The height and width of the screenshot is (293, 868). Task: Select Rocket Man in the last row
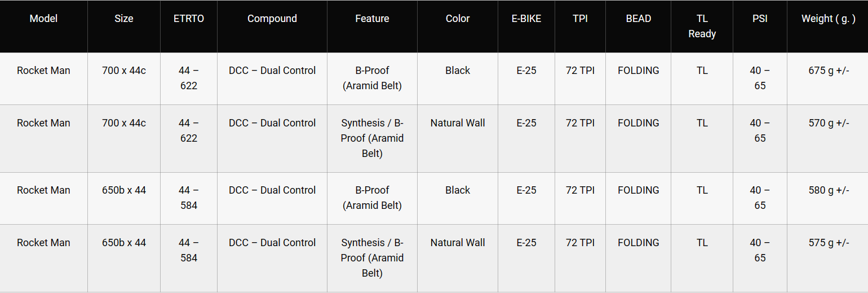point(43,243)
